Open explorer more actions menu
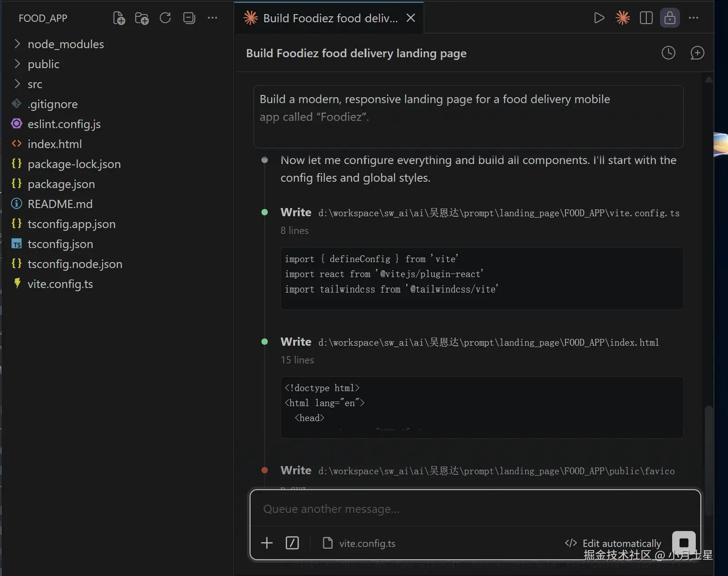The width and height of the screenshot is (728, 576). [x=212, y=18]
